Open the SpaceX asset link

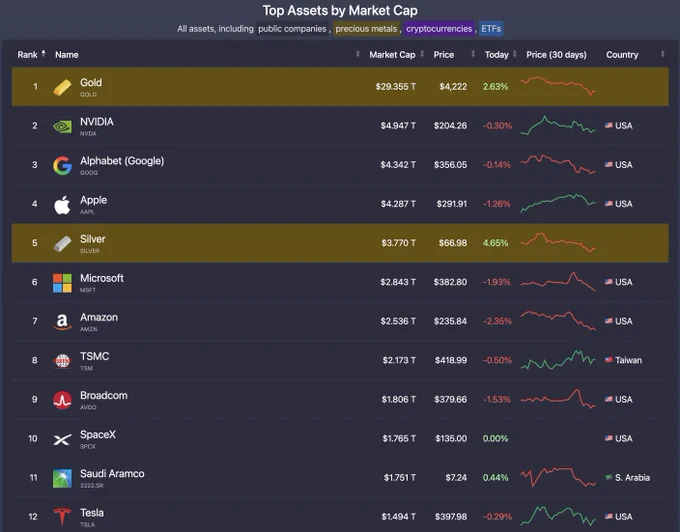(x=98, y=434)
